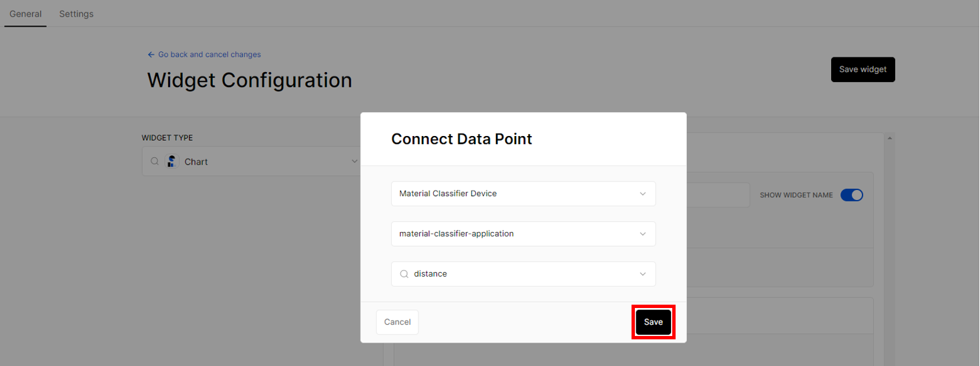Switch to the General tab
The image size is (980, 366).
25,14
